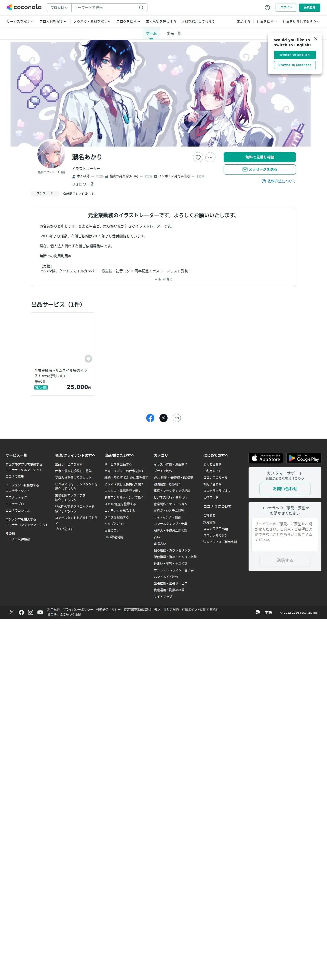Open the 占い category link
The image size is (327, 980).
[x=157, y=537]
